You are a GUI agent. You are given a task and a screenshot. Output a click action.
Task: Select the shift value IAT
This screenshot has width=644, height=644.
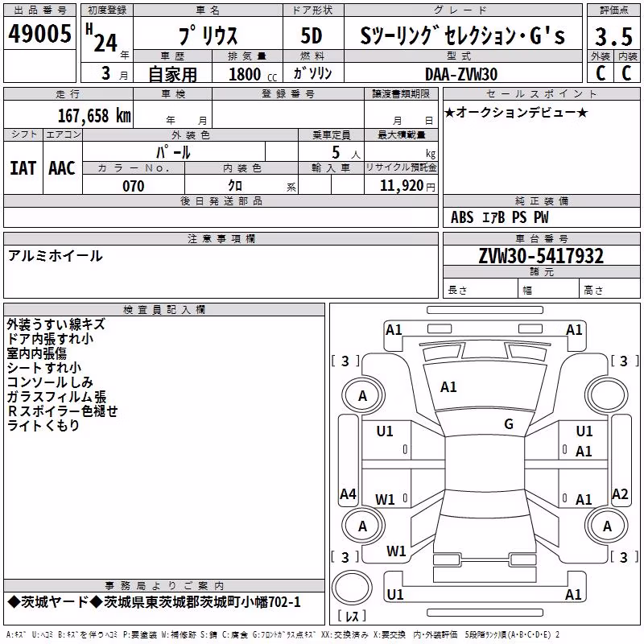tap(23, 168)
